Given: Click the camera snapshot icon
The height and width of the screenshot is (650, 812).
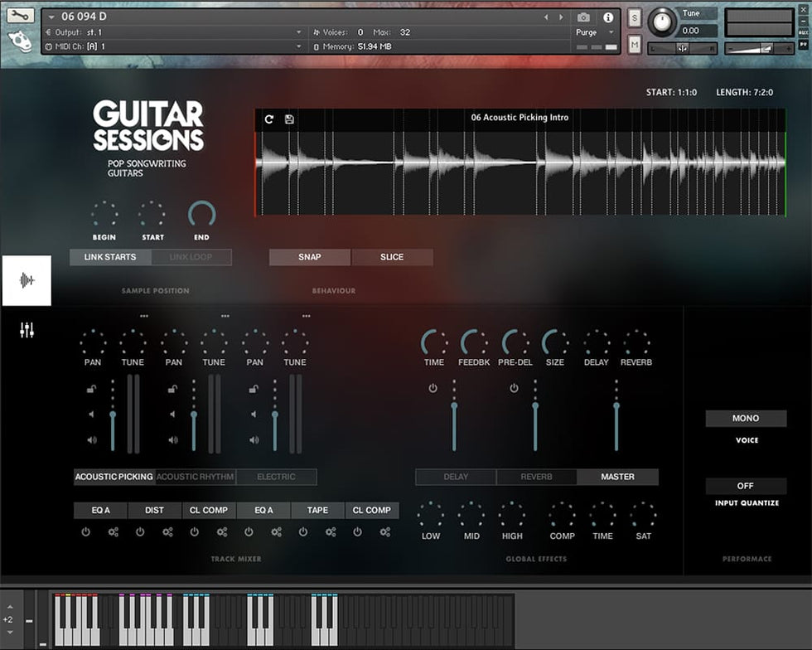Looking at the screenshot, I should click(583, 17).
